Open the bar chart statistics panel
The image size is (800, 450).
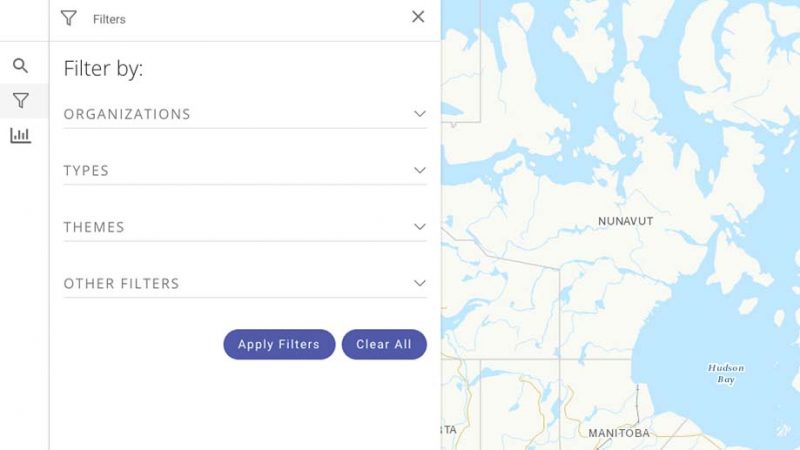(20, 135)
